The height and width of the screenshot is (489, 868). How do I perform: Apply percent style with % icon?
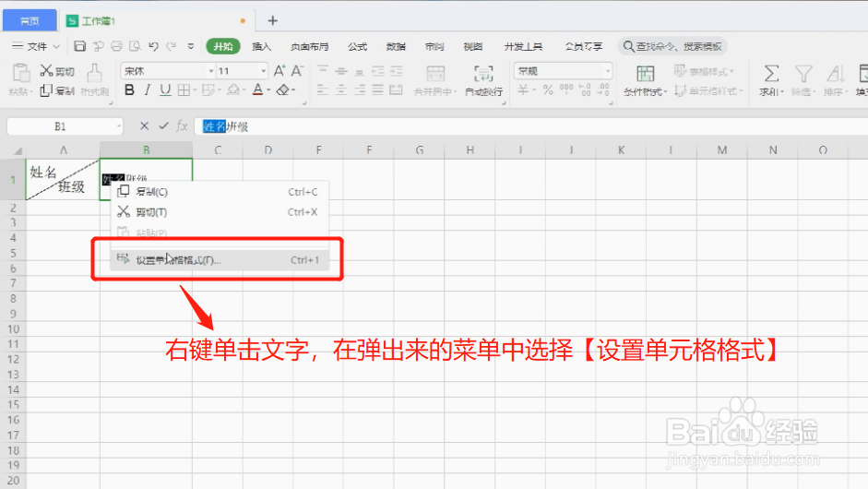point(548,89)
